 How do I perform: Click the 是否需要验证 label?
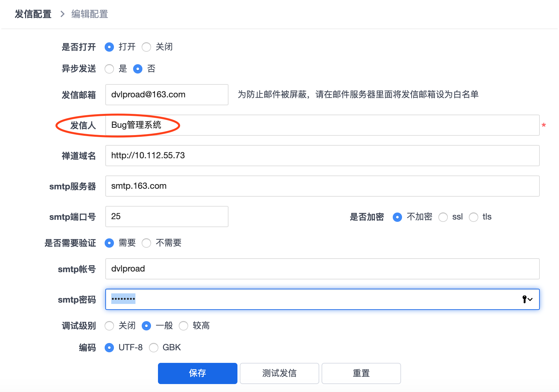pos(70,243)
